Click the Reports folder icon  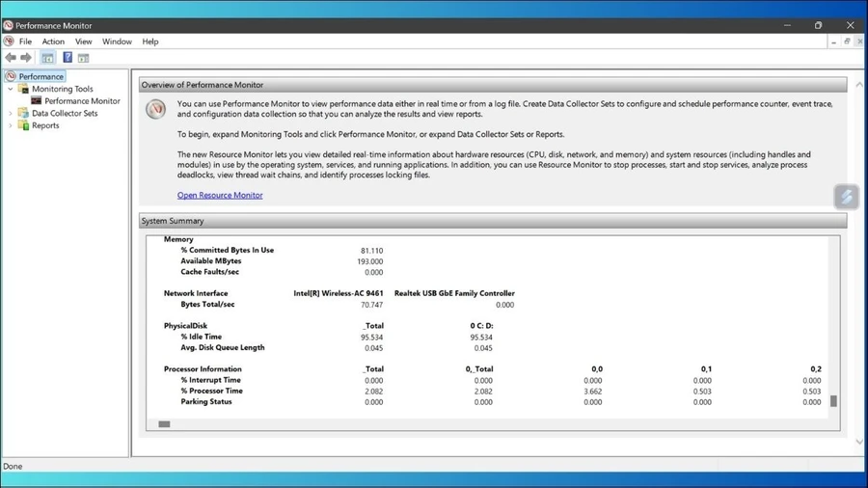pos(23,125)
